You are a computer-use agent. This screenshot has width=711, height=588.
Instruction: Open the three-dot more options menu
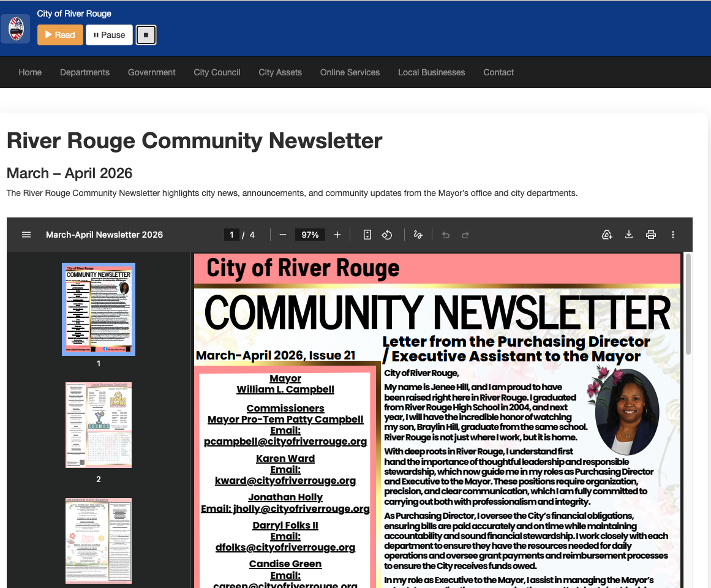click(x=672, y=235)
